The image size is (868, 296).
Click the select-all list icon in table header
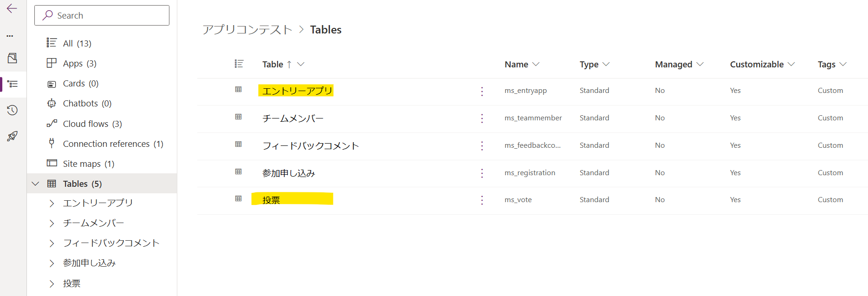tap(239, 64)
